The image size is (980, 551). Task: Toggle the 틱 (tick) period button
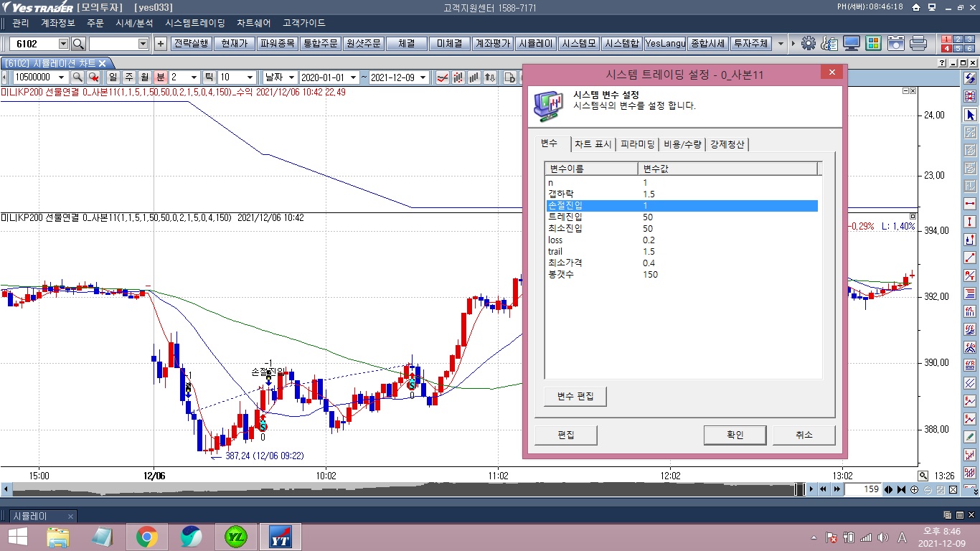[209, 77]
